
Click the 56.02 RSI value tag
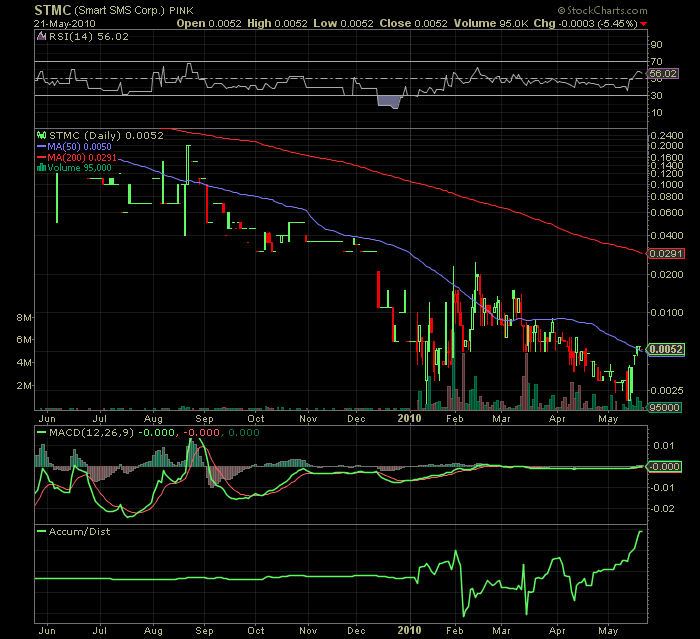tap(664, 74)
